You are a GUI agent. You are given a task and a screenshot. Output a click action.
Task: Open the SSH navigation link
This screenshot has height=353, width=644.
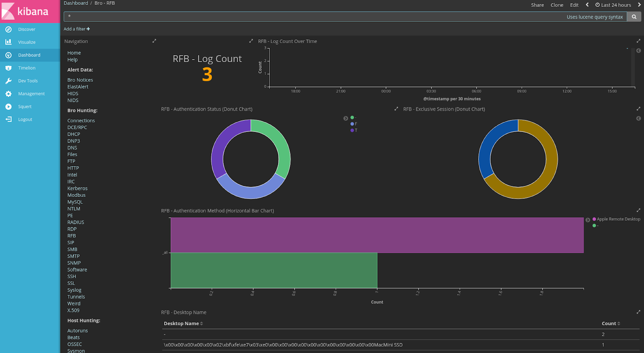coord(72,277)
